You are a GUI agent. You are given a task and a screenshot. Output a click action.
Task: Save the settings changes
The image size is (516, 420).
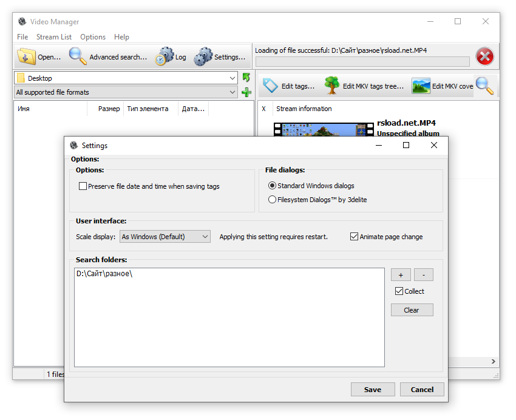[x=372, y=389]
